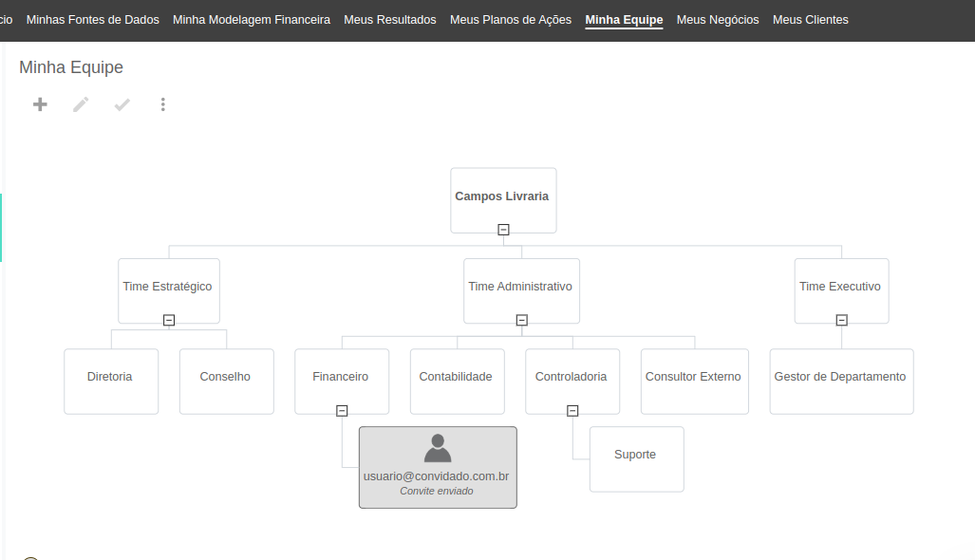Collapse the Time Administrativo branch
This screenshot has width=975, height=560.
tap(522, 320)
